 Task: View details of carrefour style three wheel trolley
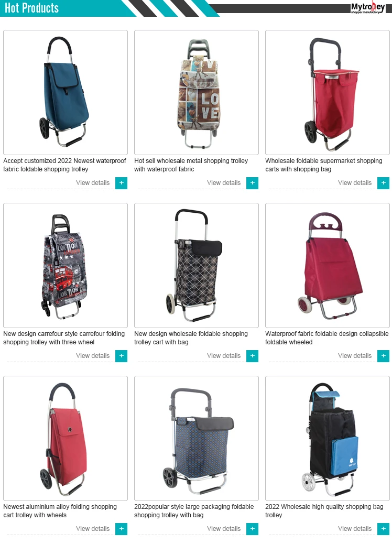point(93,356)
